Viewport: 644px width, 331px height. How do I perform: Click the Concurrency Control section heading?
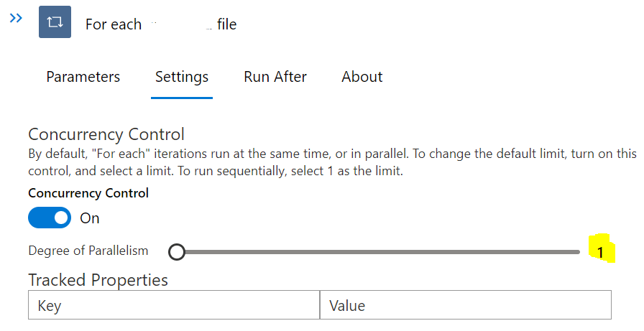[106, 134]
